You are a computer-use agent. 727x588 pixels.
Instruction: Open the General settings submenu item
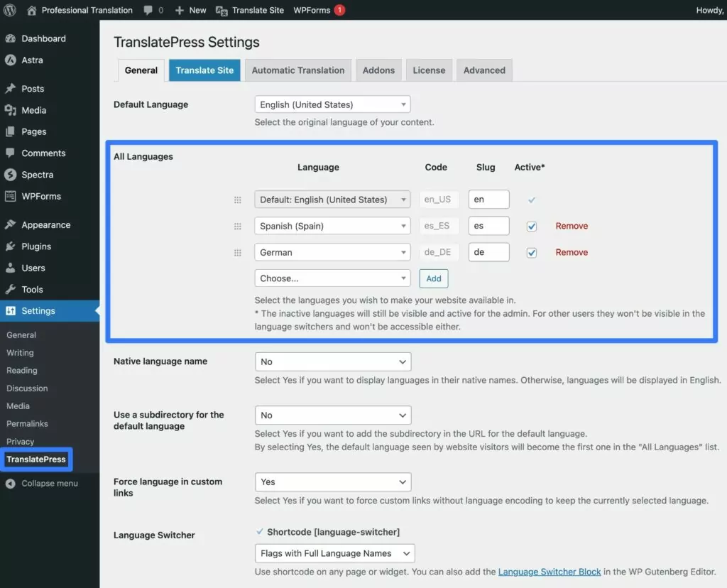tap(21, 334)
